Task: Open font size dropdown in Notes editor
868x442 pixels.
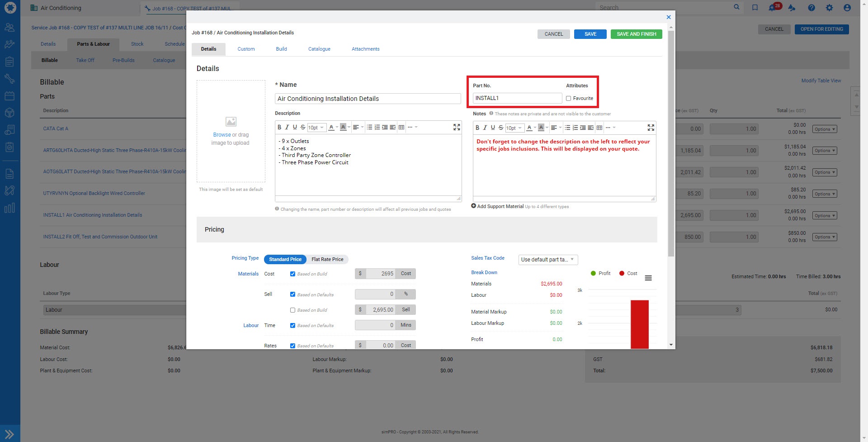Action: pos(514,128)
